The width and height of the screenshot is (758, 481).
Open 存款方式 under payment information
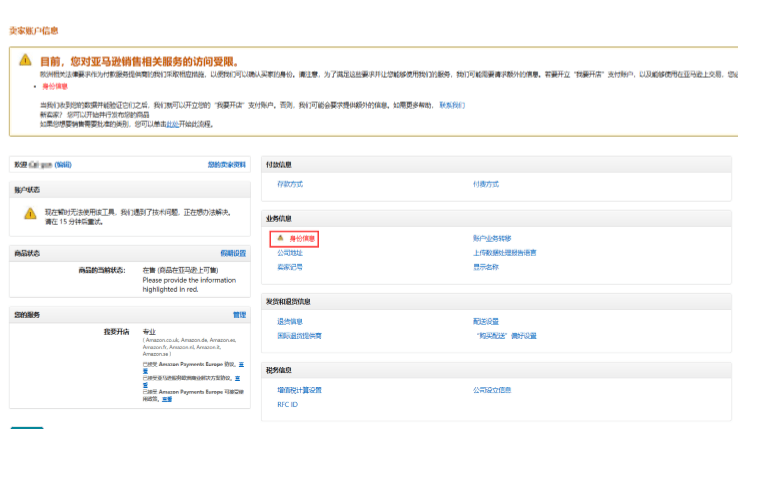click(x=290, y=184)
